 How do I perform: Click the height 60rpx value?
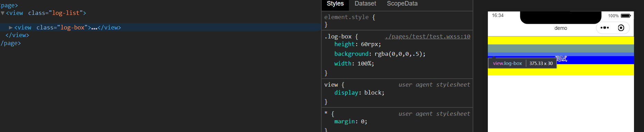click(x=371, y=44)
